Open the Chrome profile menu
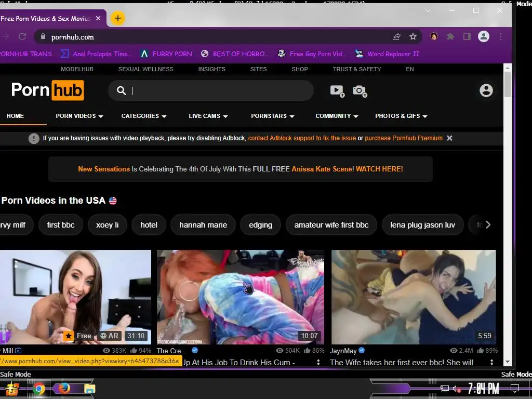This screenshot has width=532, height=399. pyautogui.click(x=484, y=37)
